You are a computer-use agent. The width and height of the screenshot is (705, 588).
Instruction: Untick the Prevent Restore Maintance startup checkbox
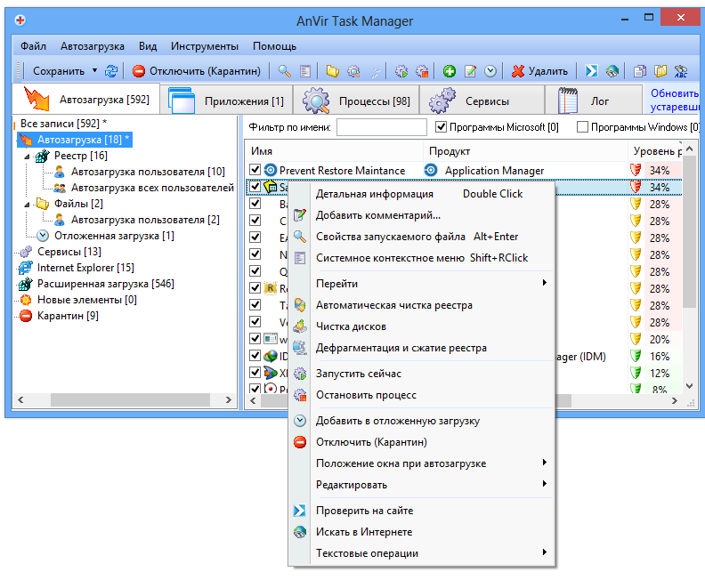(255, 170)
